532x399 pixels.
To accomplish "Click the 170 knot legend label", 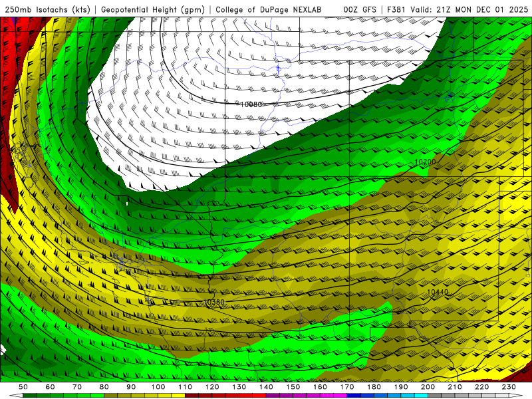I will pyautogui.click(x=347, y=387).
